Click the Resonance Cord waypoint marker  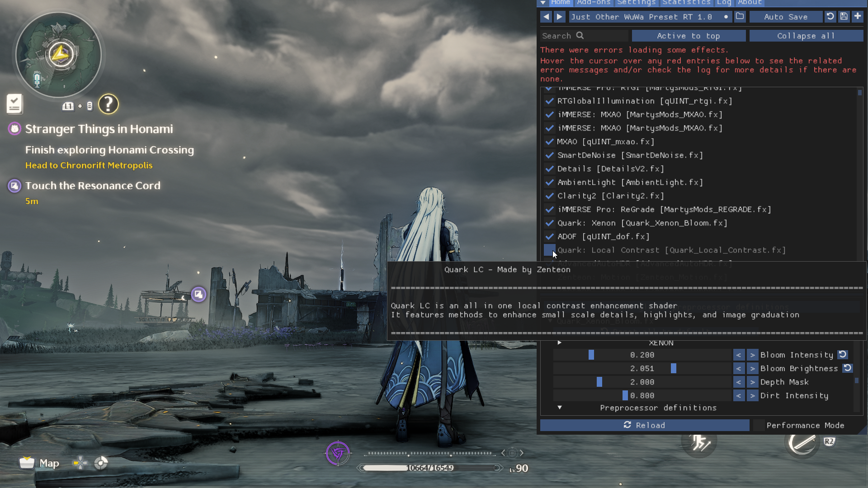coord(198,294)
